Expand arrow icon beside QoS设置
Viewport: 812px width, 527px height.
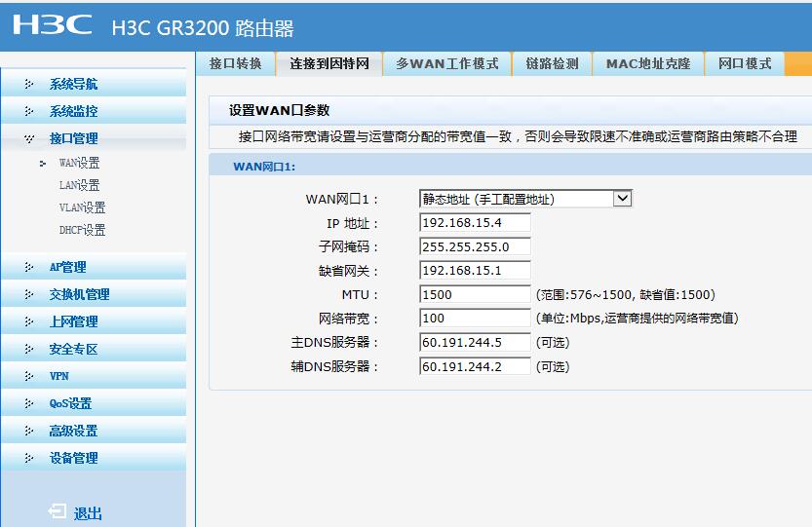[x=29, y=403]
